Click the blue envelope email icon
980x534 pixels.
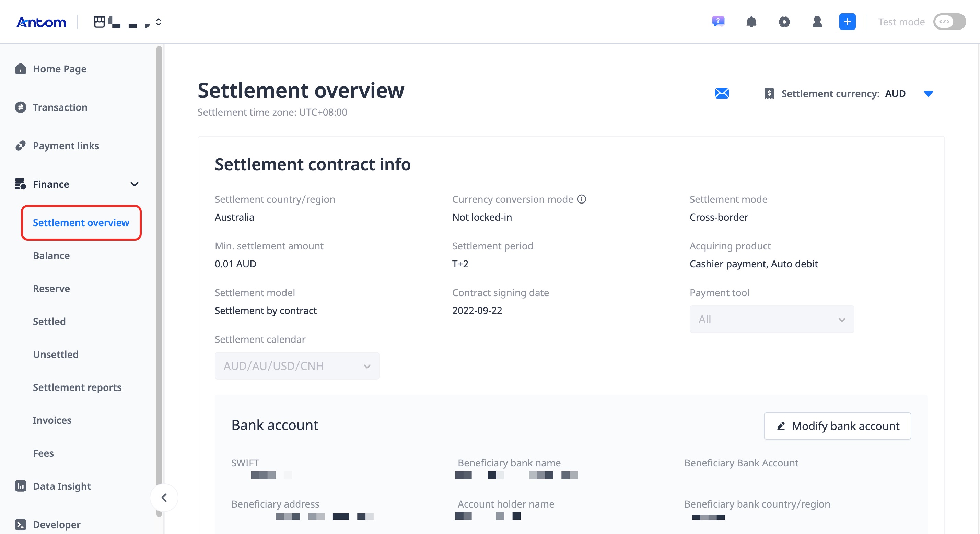coord(722,93)
